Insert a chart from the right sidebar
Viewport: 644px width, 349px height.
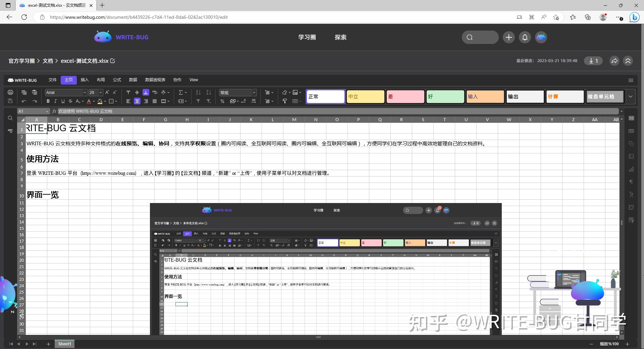(x=631, y=169)
